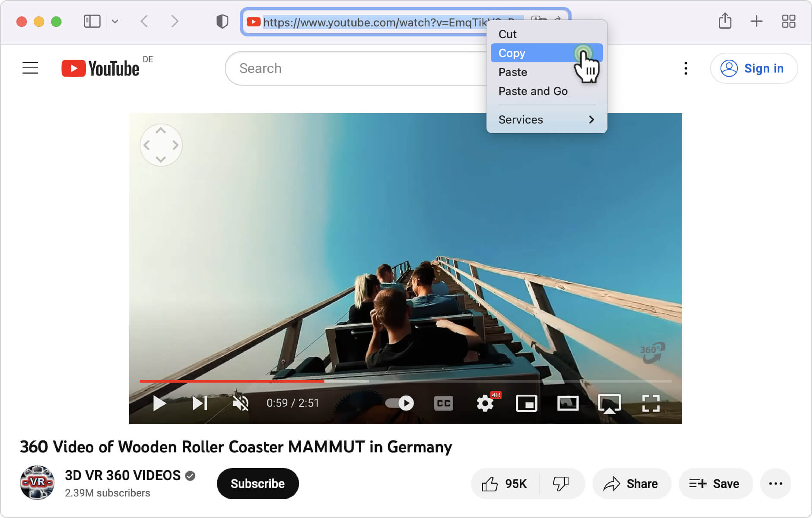Unmute the video using speaker icon
The height and width of the screenshot is (518, 812).
click(241, 403)
